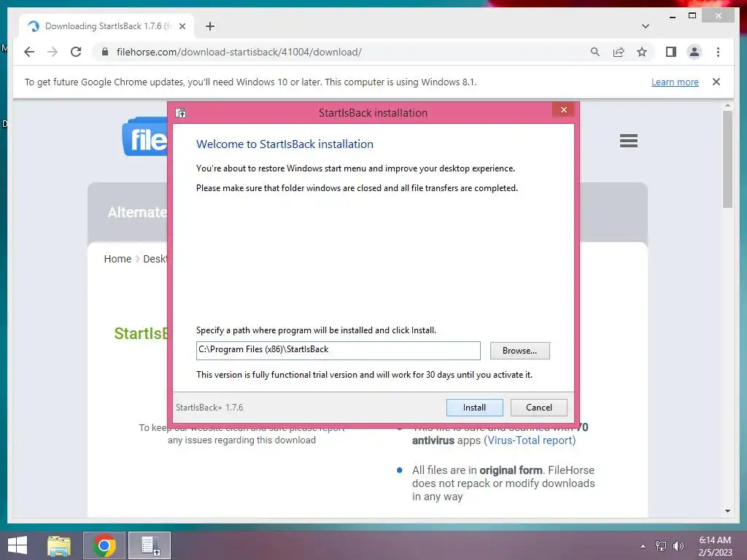Click the share page icon
This screenshot has height=560, width=747.
pos(619,52)
